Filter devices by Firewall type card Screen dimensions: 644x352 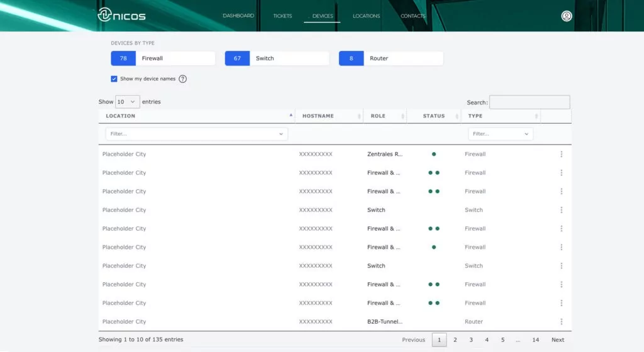pos(163,58)
